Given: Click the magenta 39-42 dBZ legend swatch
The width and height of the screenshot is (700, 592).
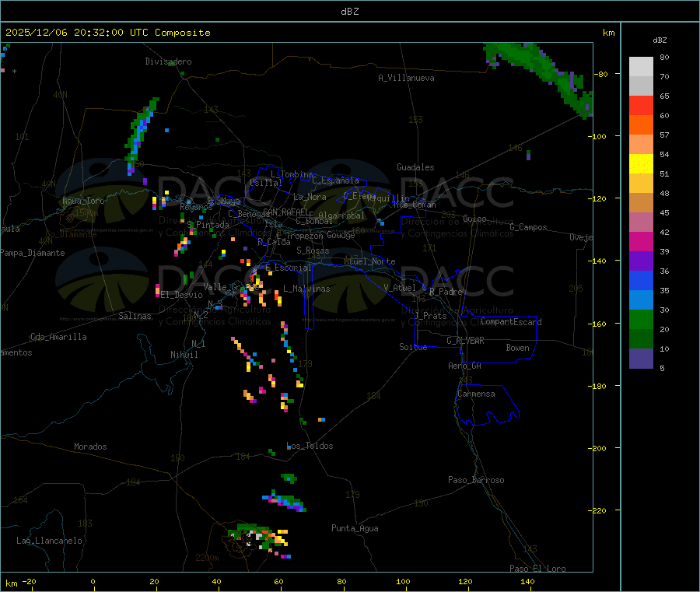Looking at the screenshot, I should 641,241.
